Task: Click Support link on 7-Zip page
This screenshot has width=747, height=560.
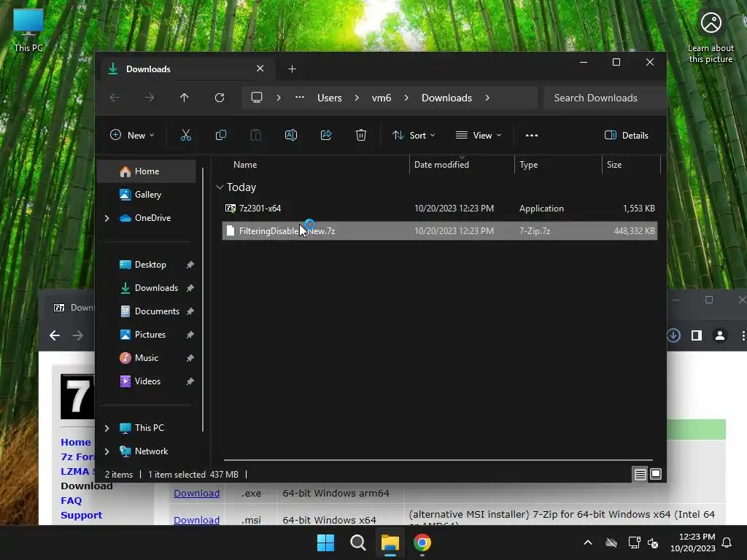Action: click(x=81, y=516)
